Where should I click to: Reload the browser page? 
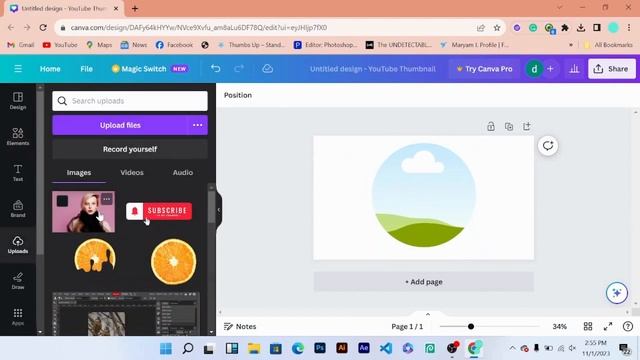point(43,27)
